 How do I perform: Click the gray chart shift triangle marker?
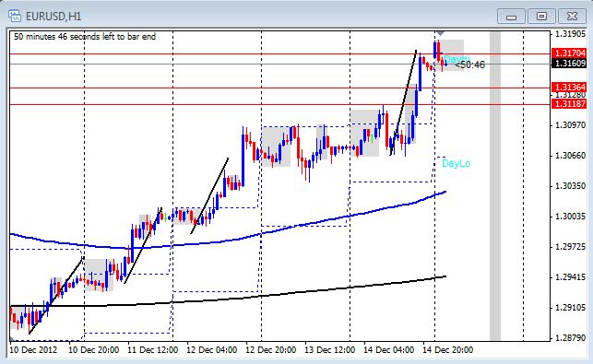[x=440, y=34]
